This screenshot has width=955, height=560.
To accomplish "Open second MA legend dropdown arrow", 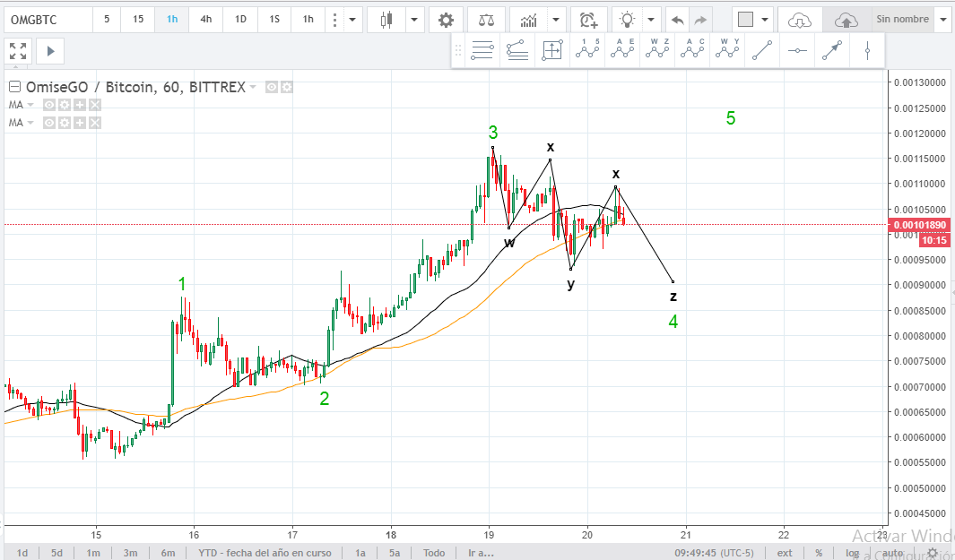I will pyautogui.click(x=30, y=123).
